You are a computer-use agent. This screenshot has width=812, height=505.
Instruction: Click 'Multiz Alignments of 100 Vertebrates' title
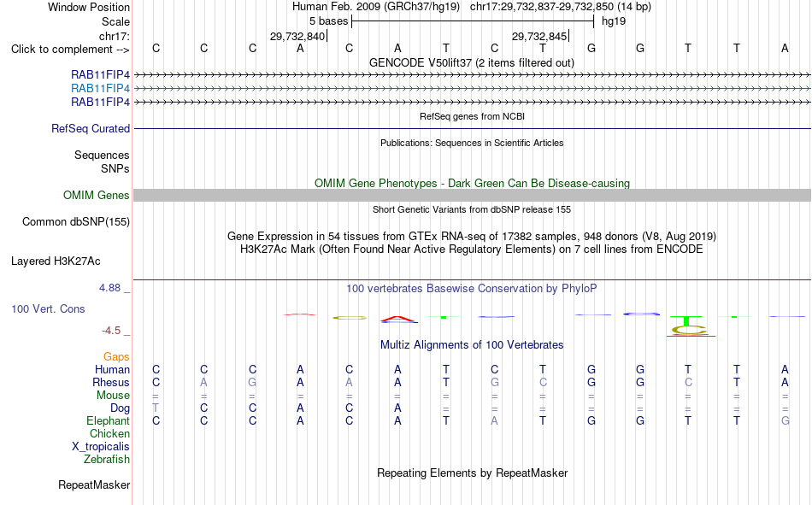472,345
